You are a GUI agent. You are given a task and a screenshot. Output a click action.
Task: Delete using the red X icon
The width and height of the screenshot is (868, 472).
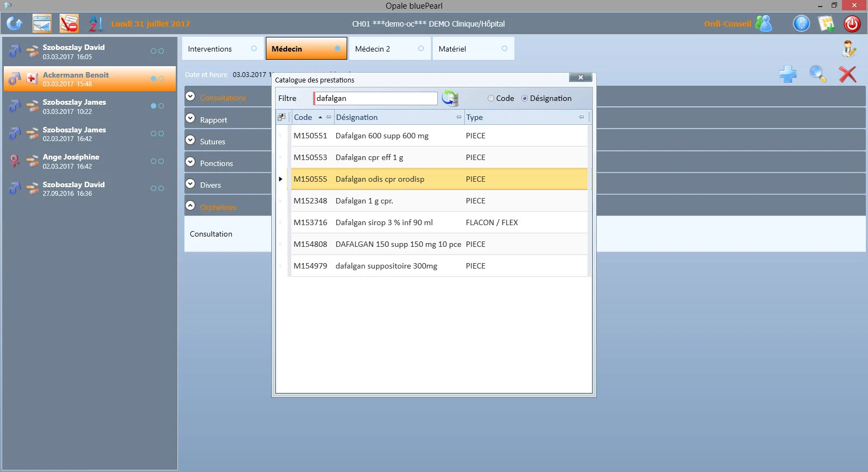pyautogui.click(x=847, y=74)
